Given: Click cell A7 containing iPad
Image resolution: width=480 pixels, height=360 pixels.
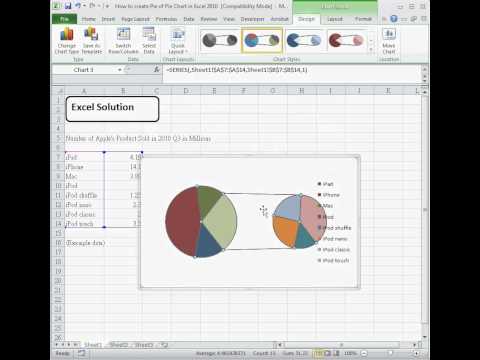Looking at the screenshot, I should [84, 157].
